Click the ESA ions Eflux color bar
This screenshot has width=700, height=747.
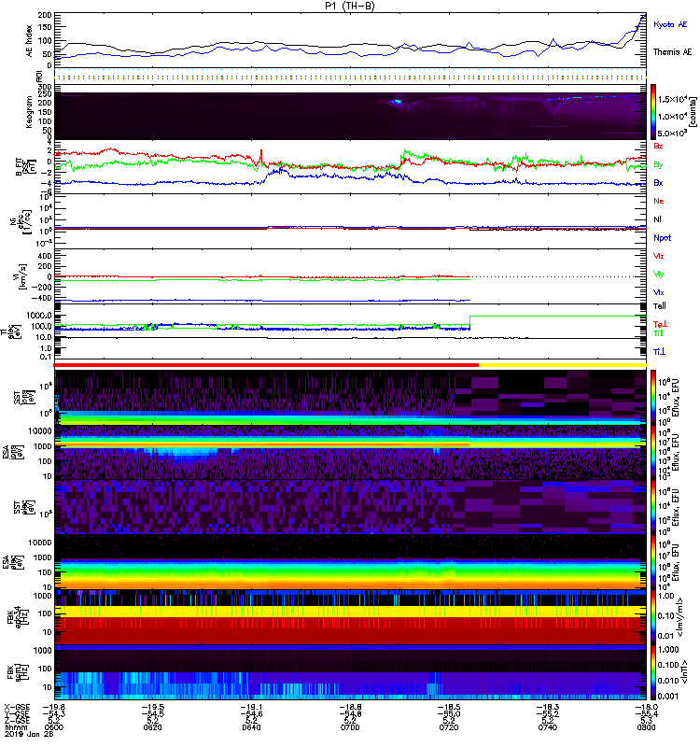pos(653,452)
